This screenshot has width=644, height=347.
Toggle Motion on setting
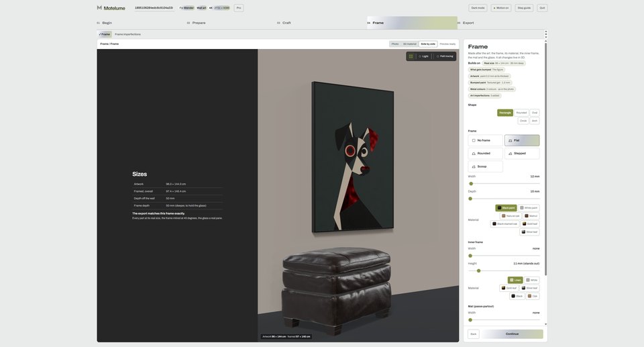501,8
